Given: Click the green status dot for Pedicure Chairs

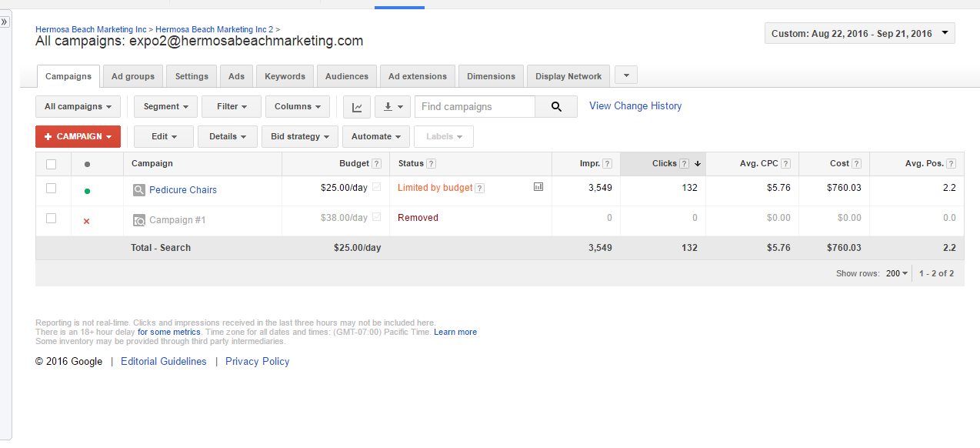Looking at the screenshot, I should 87,190.
